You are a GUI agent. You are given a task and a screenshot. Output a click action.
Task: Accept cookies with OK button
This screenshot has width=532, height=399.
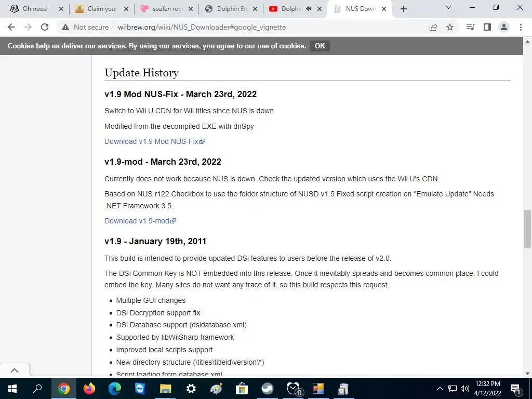(320, 46)
